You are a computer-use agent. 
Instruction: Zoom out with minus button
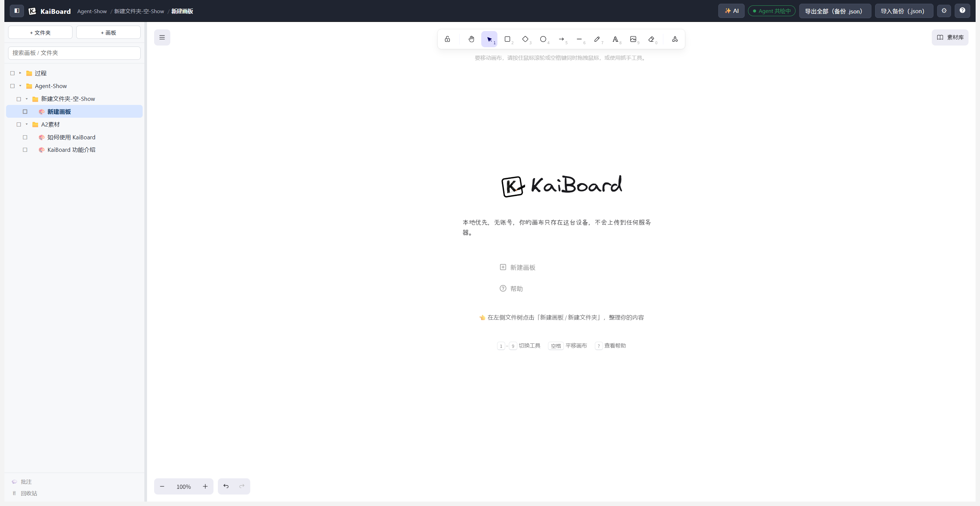(162, 486)
